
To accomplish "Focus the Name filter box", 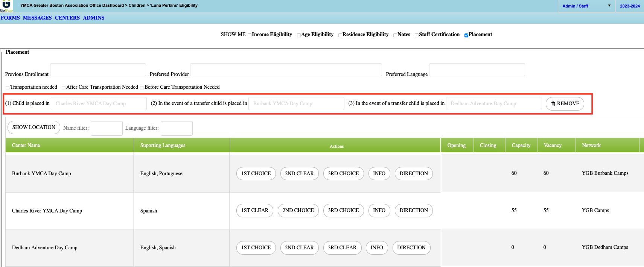I will point(107,128).
